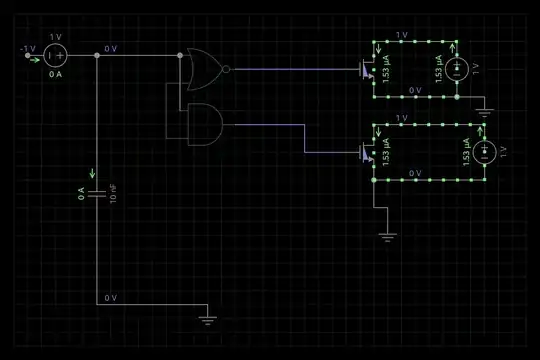Select the lower right 1 V source
Viewport: 540px width, 360px height.
tap(484, 152)
